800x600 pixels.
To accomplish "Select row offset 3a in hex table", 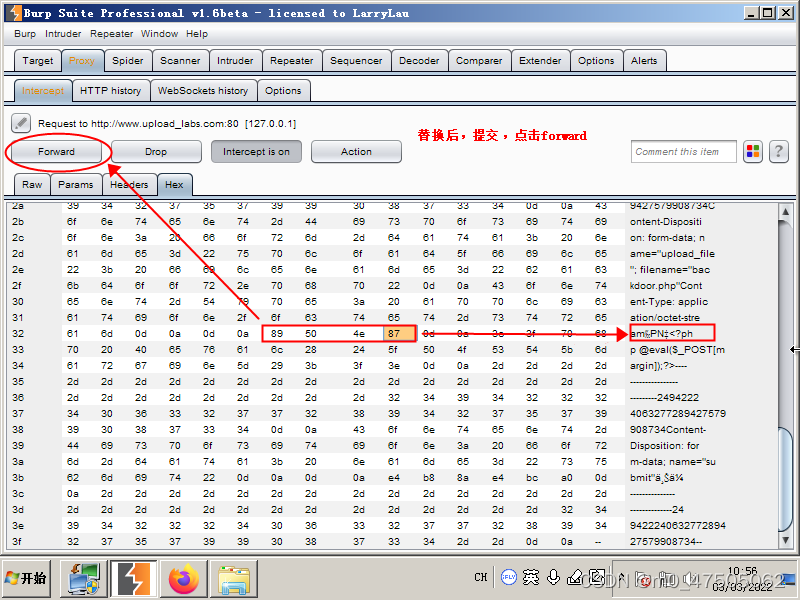I will pos(17,462).
